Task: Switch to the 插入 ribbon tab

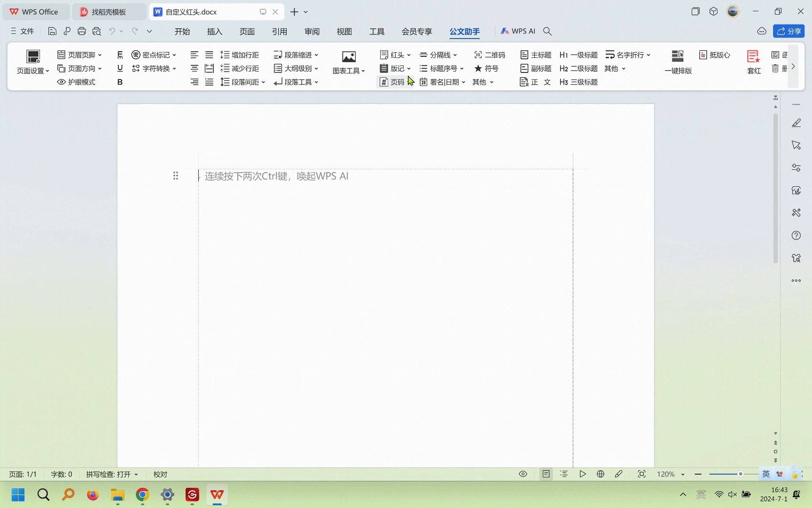Action: coord(214,32)
